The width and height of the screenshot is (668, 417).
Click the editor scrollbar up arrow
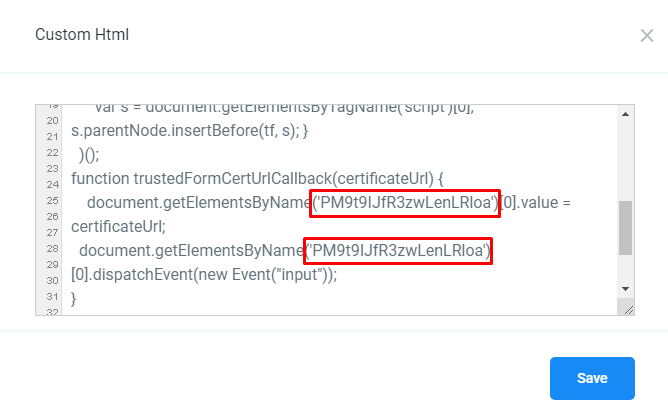(625, 114)
